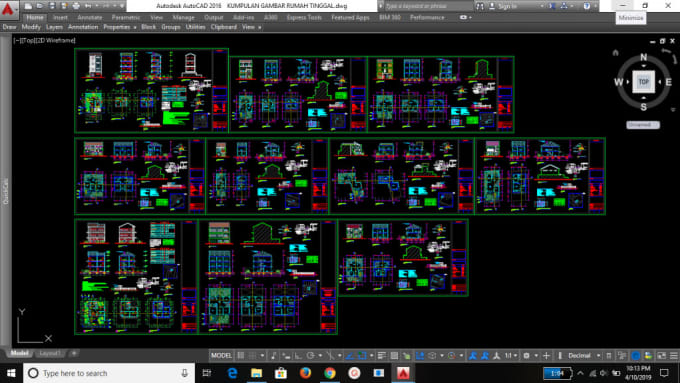Screen dimensions: 680x383
Task: Click the Redo arrow icon
Action: pyautogui.click(x=105, y=6)
